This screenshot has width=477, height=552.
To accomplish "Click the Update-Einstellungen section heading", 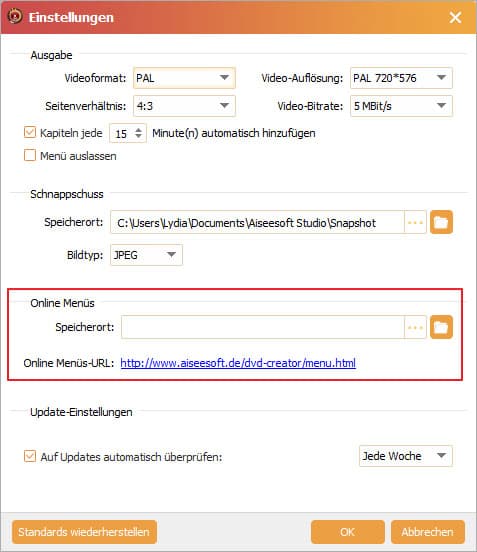I will (81, 412).
